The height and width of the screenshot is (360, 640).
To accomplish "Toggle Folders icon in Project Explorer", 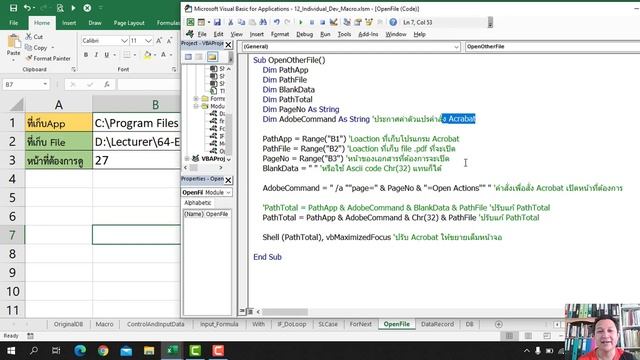I will 212,57.
